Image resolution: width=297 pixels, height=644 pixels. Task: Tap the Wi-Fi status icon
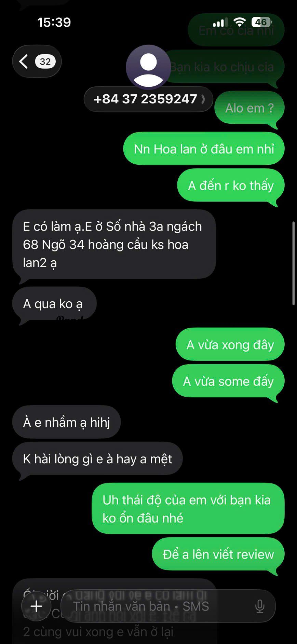pyautogui.click(x=240, y=23)
